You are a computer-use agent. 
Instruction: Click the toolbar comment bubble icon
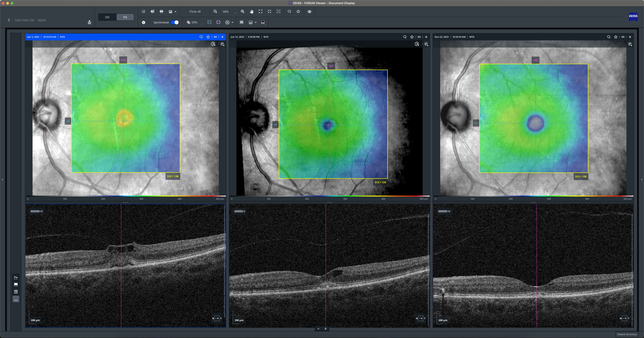(x=289, y=12)
